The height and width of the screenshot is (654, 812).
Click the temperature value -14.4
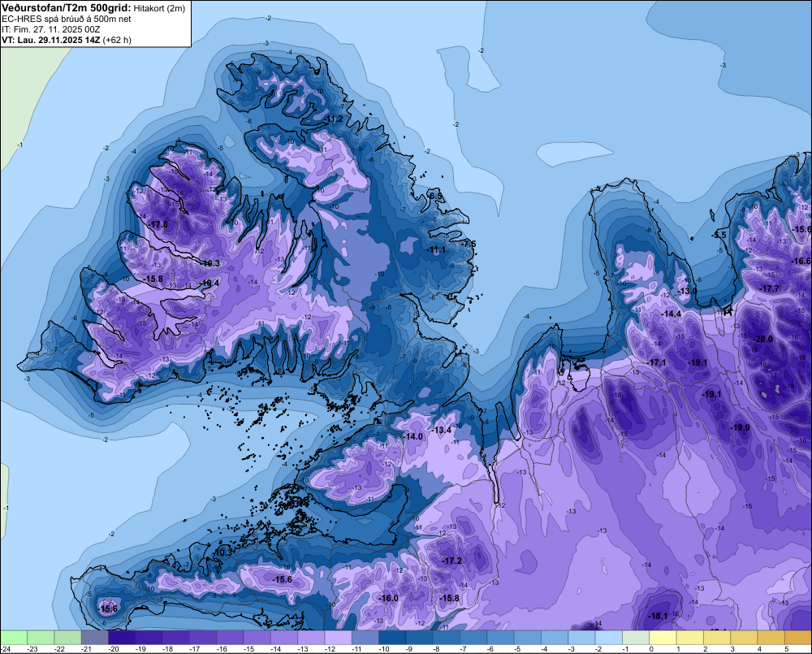(x=672, y=314)
